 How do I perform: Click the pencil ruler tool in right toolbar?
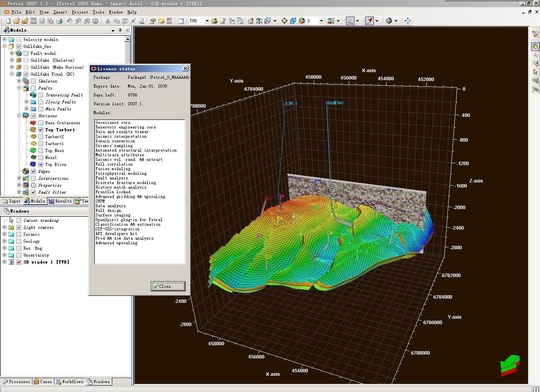[535, 63]
